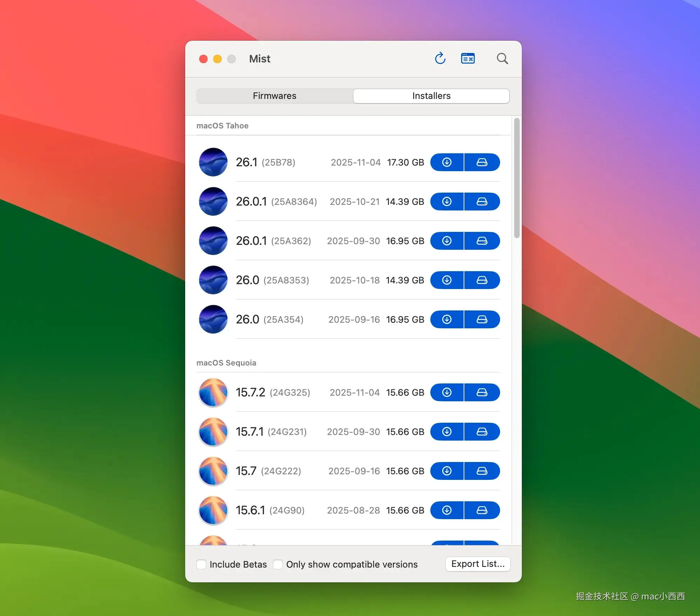This screenshot has width=700, height=616.
Task: Create bootable installer for 15.6.1 (24G90)
Action: coord(482,510)
